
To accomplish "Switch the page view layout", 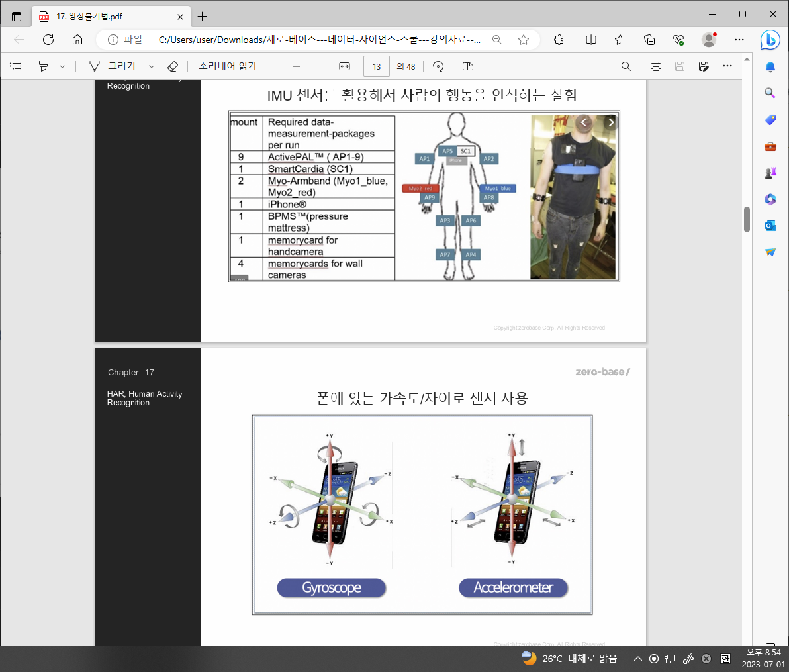I will 468,66.
